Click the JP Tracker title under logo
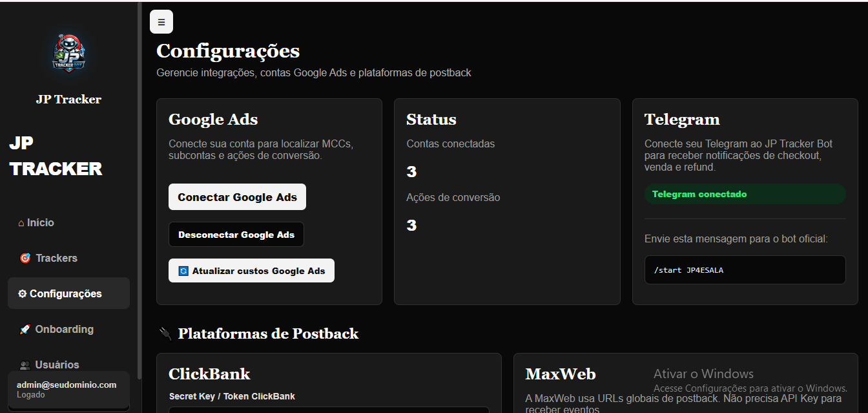 (68, 100)
